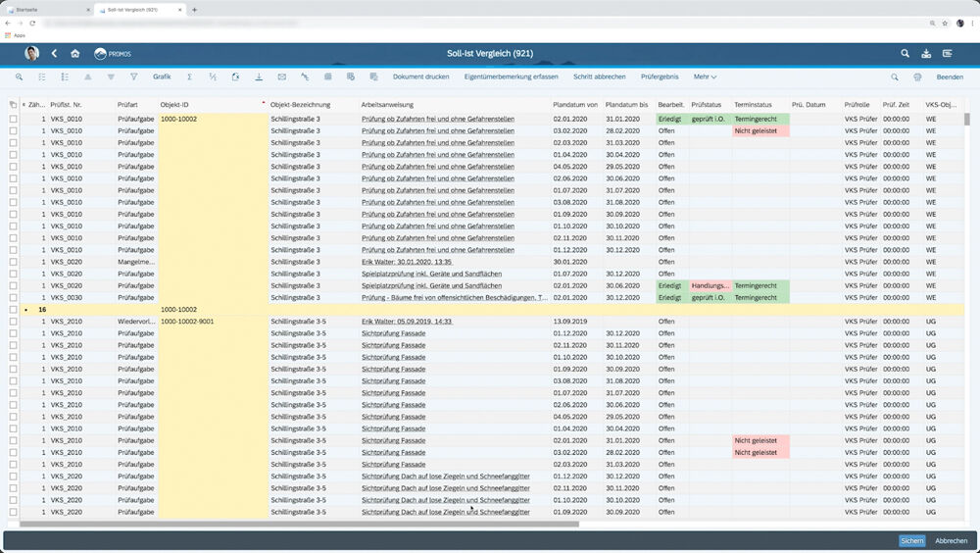980x553 pixels.
Task: Click the home icon in header
Action: click(x=74, y=53)
